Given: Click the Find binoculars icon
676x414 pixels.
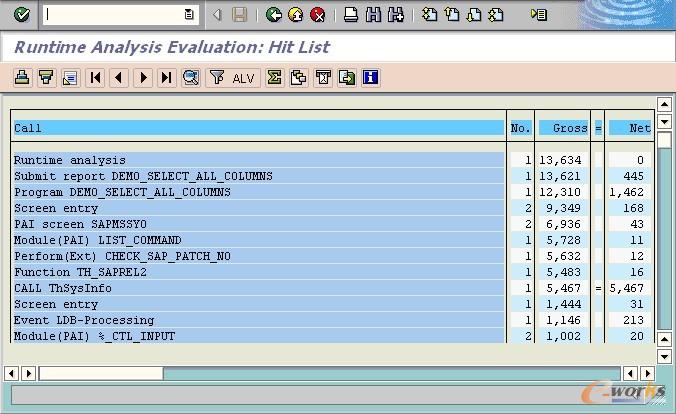Looking at the screenshot, I should (373, 14).
